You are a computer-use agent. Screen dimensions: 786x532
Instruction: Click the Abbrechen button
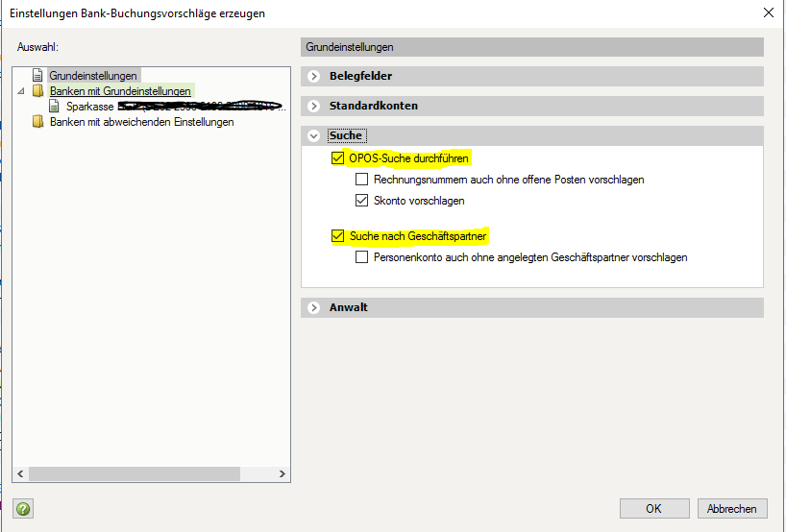coord(732,509)
